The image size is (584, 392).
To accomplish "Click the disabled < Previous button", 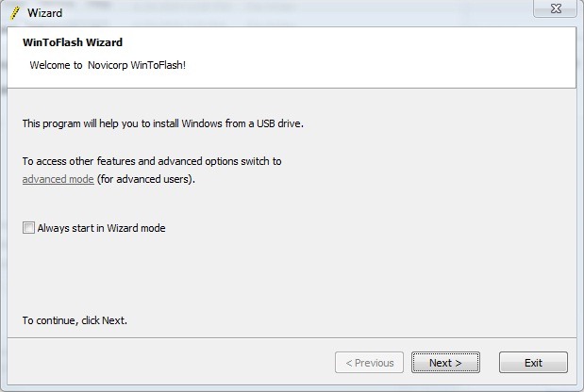I will (x=369, y=362).
